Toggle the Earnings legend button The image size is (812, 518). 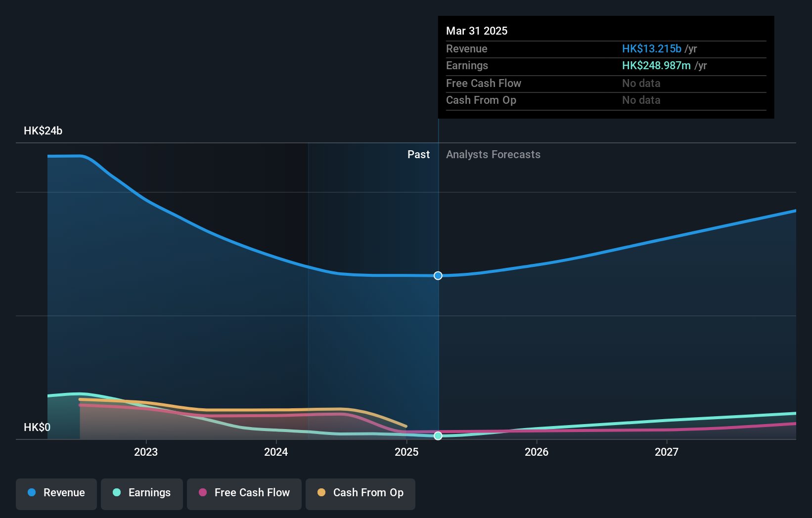point(142,494)
